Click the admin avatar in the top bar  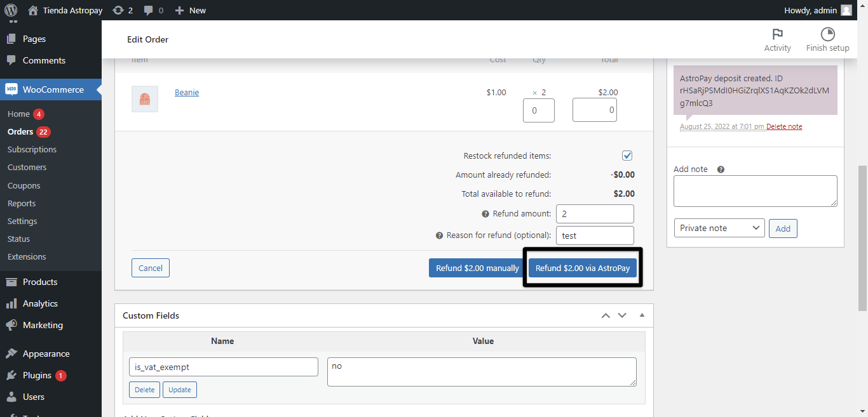[846, 10]
